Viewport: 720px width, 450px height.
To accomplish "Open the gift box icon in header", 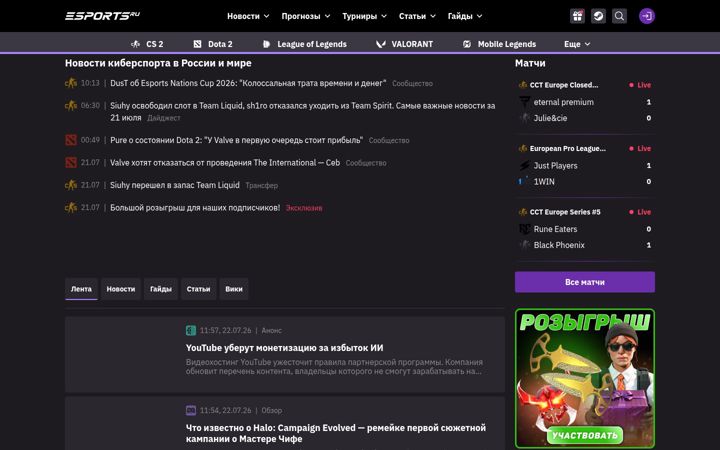I will [x=577, y=16].
